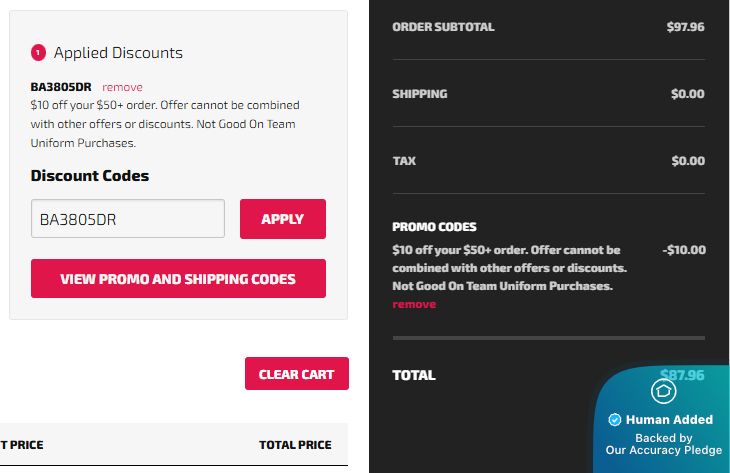Click the Discount Codes label
The image size is (730, 473).
pos(90,176)
